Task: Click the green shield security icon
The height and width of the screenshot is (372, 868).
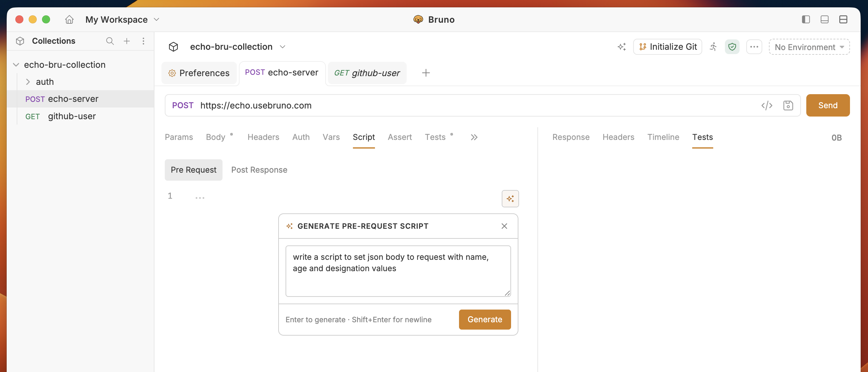Action: [x=732, y=46]
